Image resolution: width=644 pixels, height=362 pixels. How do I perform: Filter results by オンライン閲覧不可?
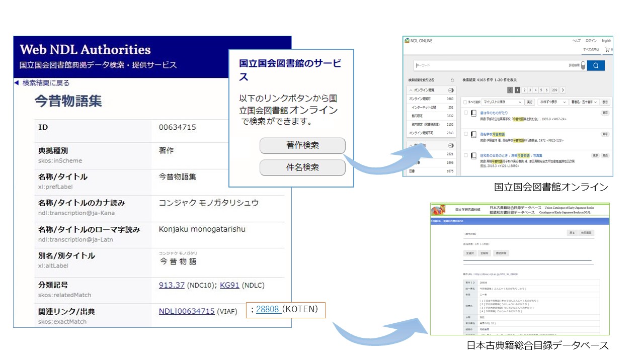click(x=431, y=133)
